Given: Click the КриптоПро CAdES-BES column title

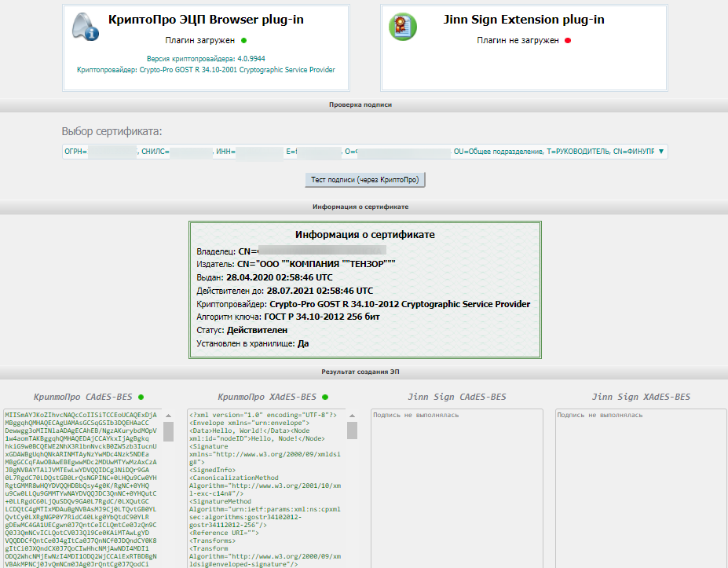Looking at the screenshot, I should [x=82, y=397].
